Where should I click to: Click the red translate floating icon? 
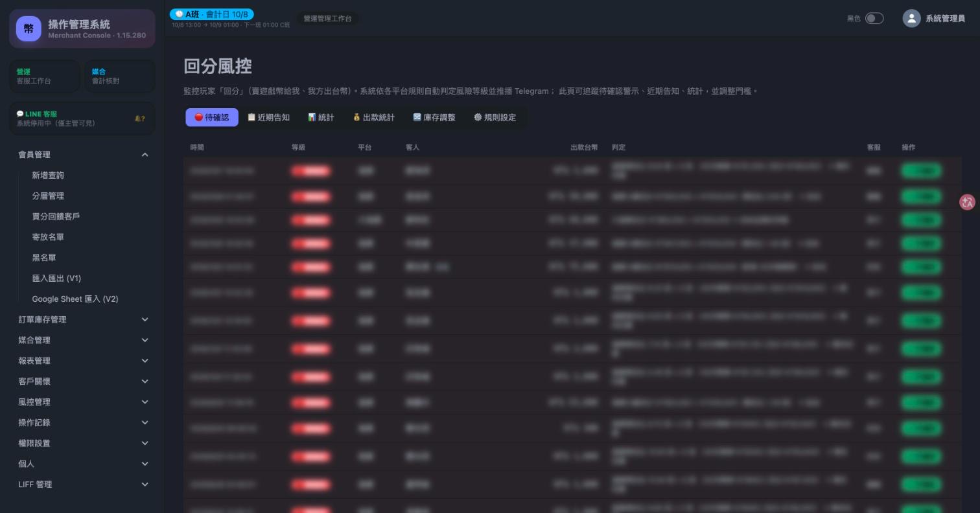point(967,202)
